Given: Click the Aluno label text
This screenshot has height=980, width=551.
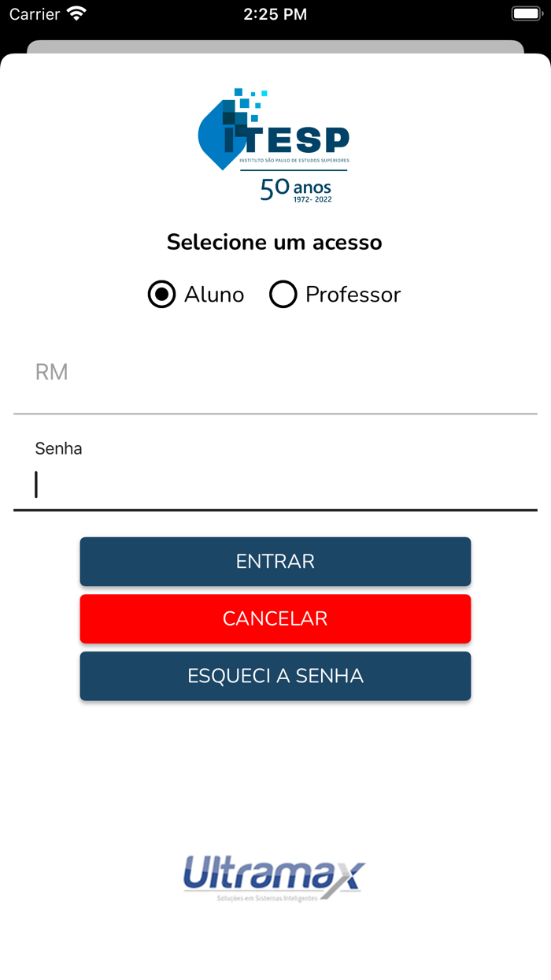Looking at the screenshot, I should [213, 295].
